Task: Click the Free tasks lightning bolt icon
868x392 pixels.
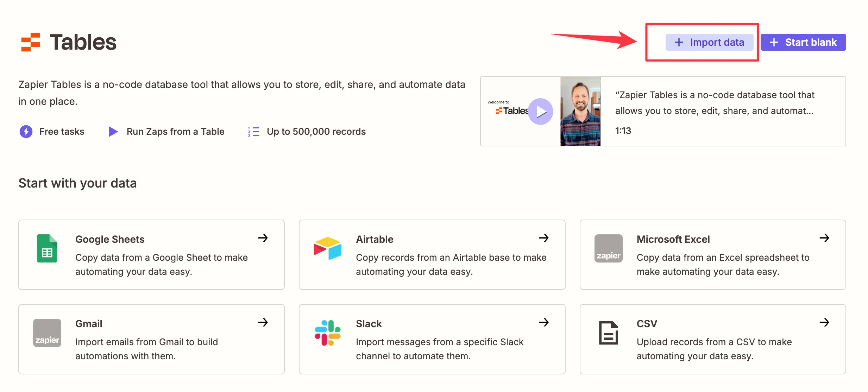Action: click(x=26, y=132)
